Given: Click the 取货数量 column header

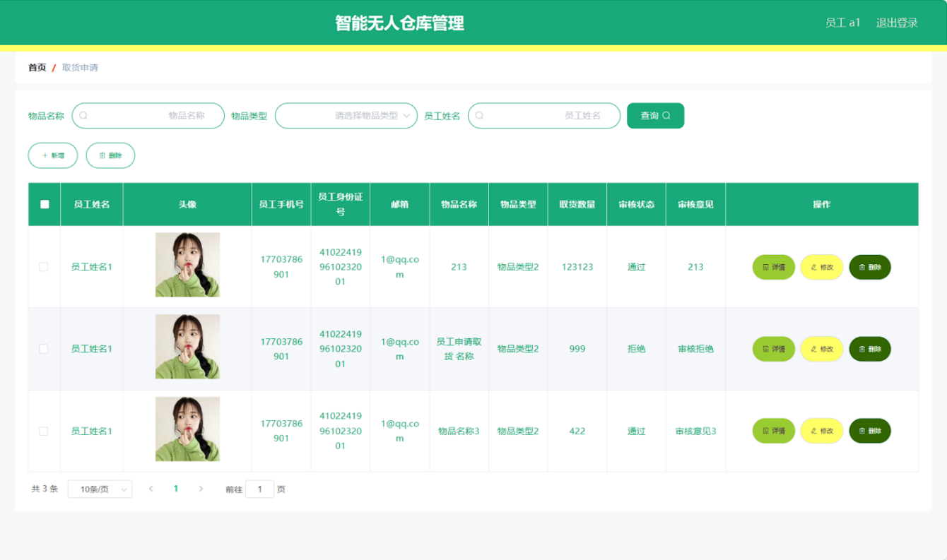Looking at the screenshot, I should (577, 204).
